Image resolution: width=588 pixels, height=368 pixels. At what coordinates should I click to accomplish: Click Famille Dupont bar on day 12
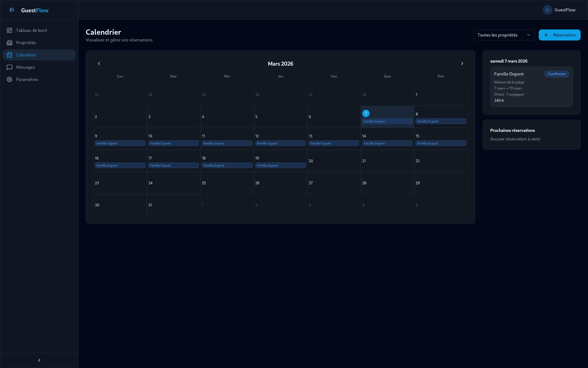pyautogui.click(x=280, y=143)
